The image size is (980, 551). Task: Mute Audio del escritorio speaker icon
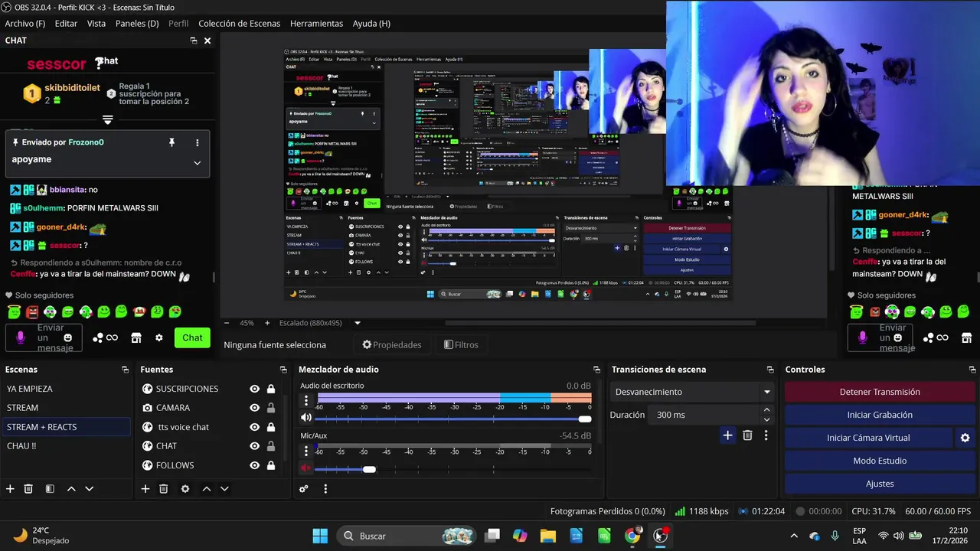306,418
